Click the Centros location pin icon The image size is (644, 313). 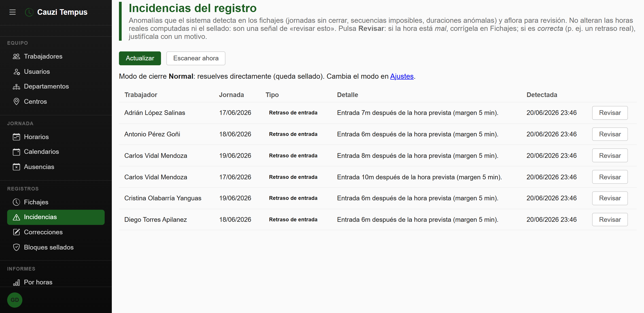tap(16, 102)
